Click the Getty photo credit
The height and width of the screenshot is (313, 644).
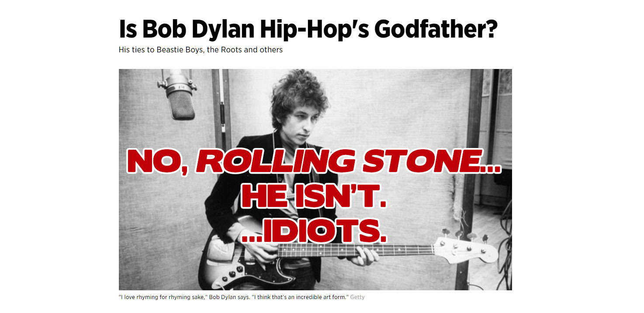357,297
